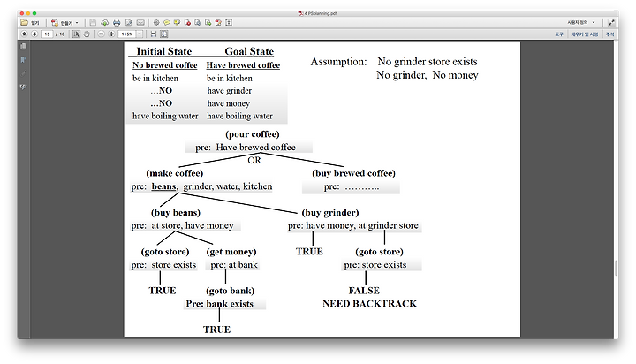Activate the Hand pan tool

[87, 34]
